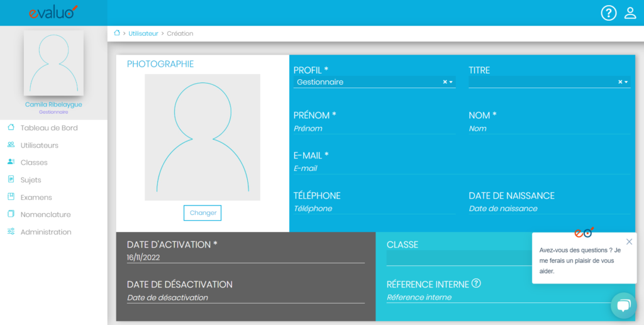
Task: Close the chat help popup
Action: tap(629, 241)
